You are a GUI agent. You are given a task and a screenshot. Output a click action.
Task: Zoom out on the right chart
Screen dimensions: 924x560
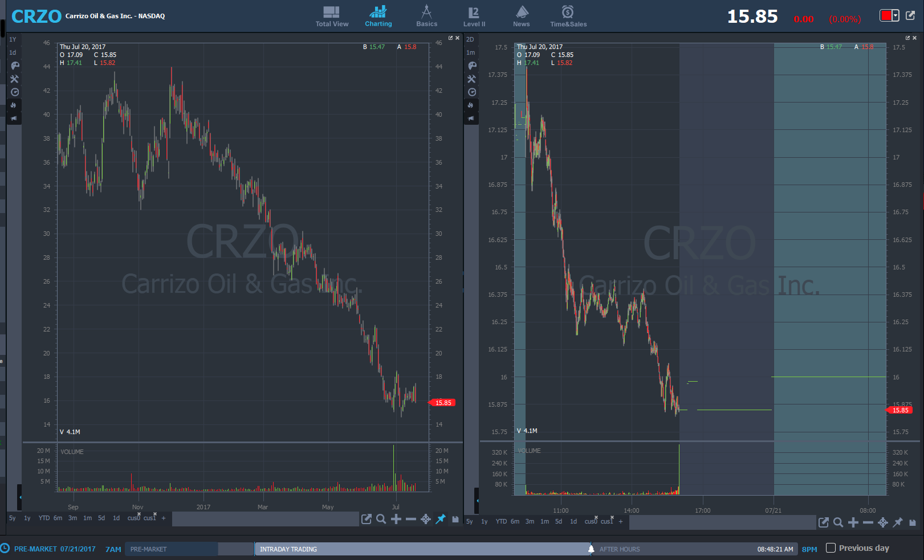click(x=868, y=522)
